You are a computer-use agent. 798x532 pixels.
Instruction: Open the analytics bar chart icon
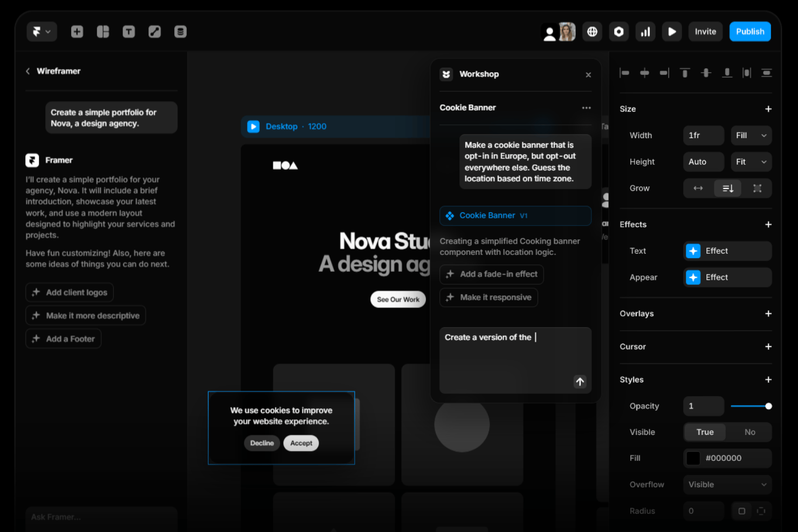coord(645,32)
